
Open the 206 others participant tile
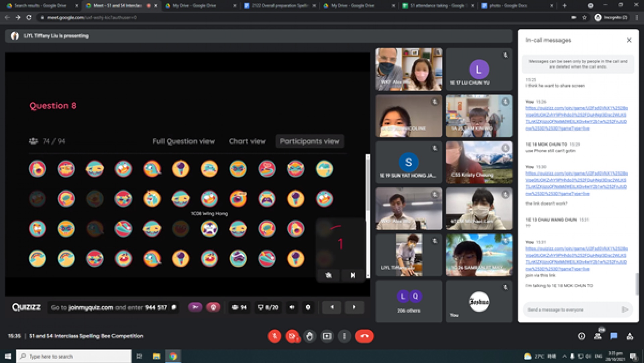point(409,302)
